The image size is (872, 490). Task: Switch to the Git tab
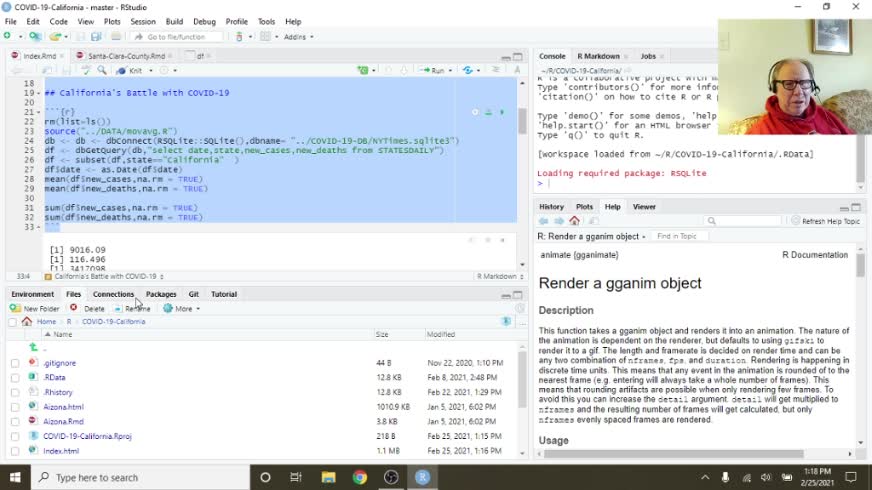194,294
